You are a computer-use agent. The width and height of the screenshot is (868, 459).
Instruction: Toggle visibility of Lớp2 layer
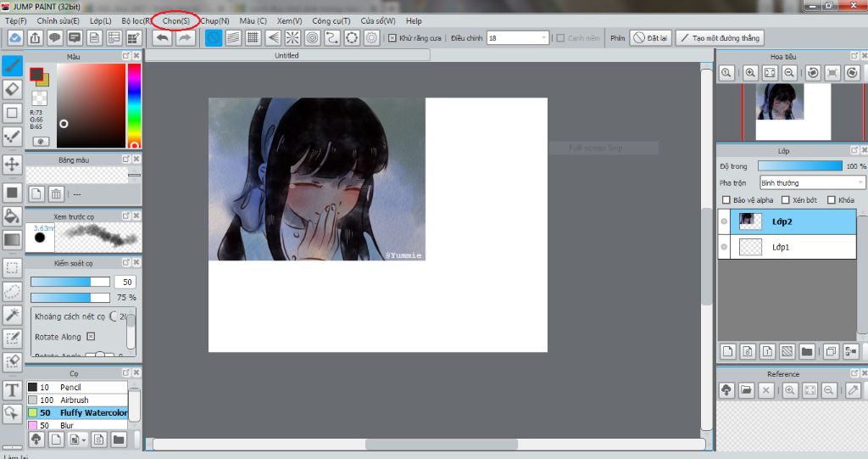[x=724, y=221]
